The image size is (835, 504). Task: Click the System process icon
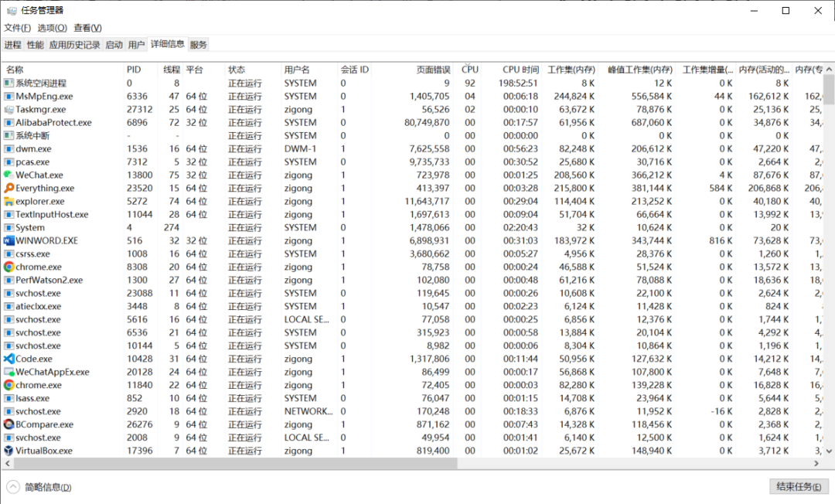click(9, 228)
